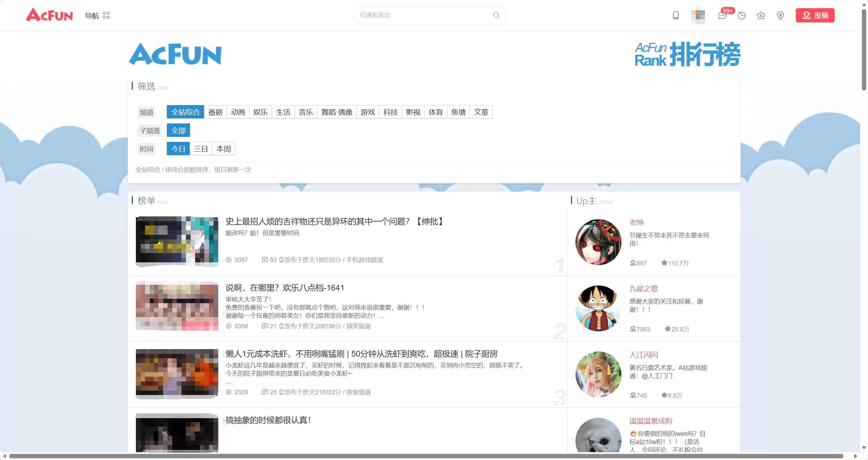This screenshot has width=868, height=460.
Task: Click the search box 可遇新周边
Action: coord(430,15)
